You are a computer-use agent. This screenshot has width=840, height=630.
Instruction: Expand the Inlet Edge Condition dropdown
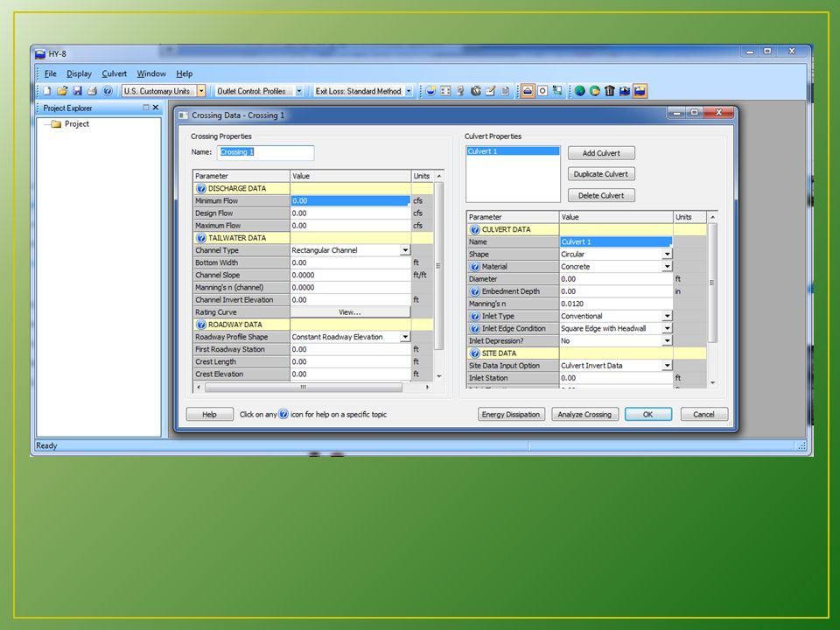click(667, 328)
